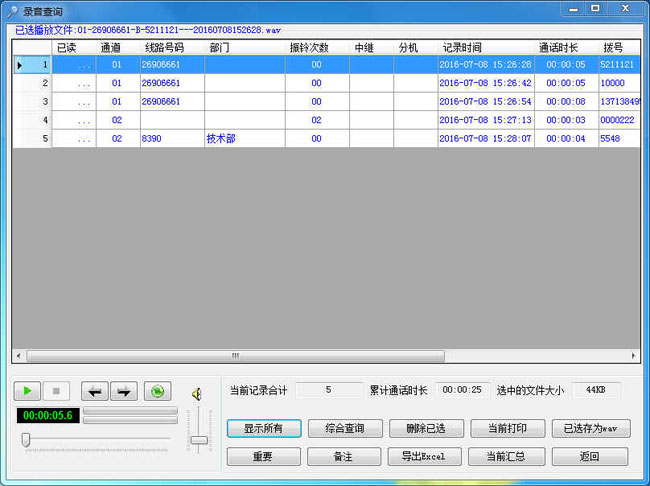Click the horizontal scrollbar of the table
The image size is (650, 486).
[235, 355]
